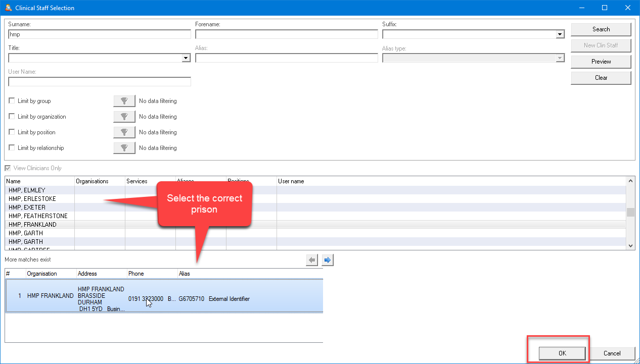Viewport: 640px width, 364px height.
Task: Click the Organisations column header
Action: click(x=100, y=181)
